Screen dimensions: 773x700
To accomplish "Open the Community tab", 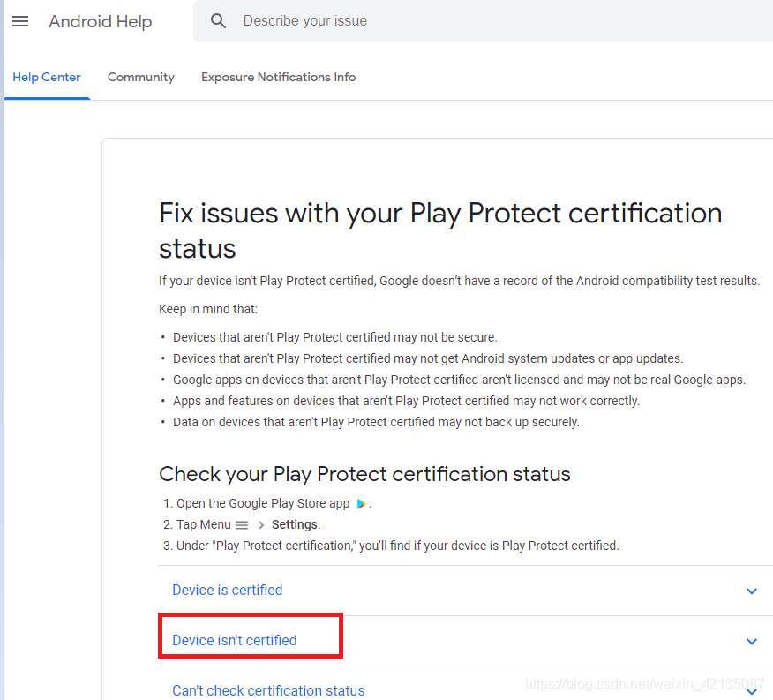I will pyautogui.click(x=141, y=77).
